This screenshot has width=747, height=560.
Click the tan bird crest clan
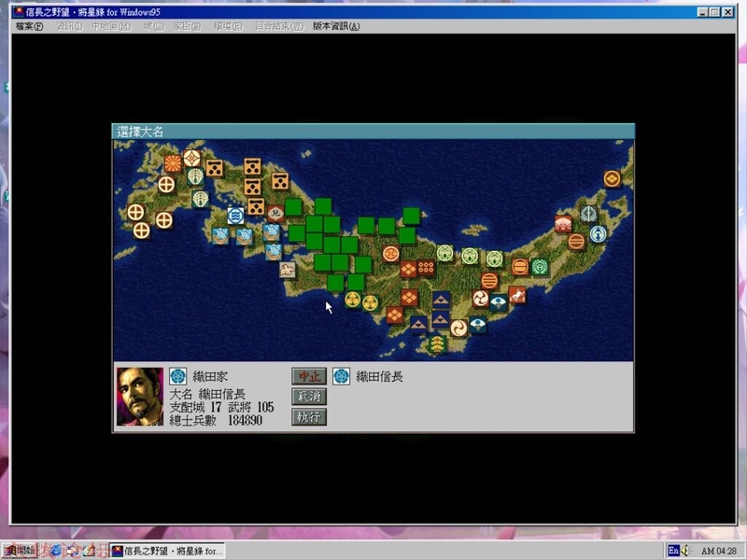(x=288, y=270)
